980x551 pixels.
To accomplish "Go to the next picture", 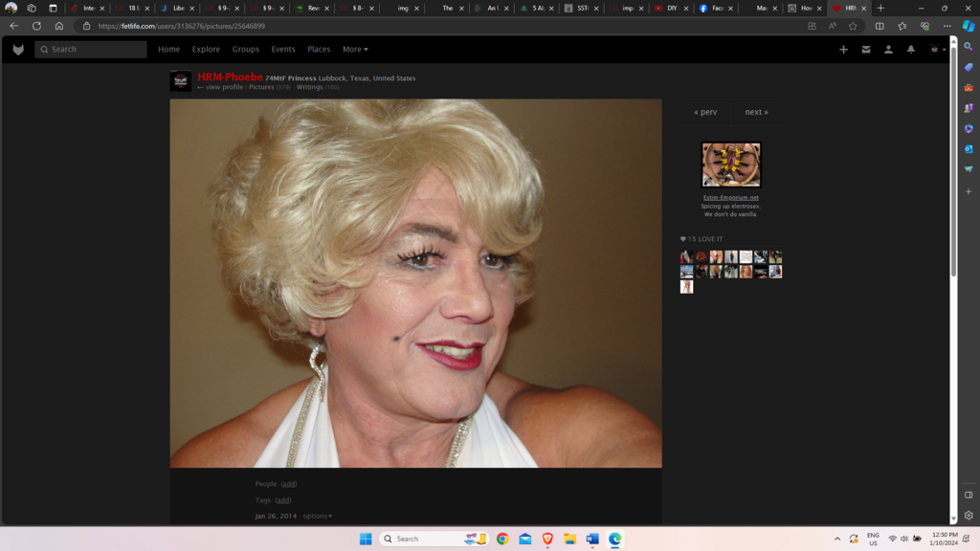I will (x=756, y=112).
